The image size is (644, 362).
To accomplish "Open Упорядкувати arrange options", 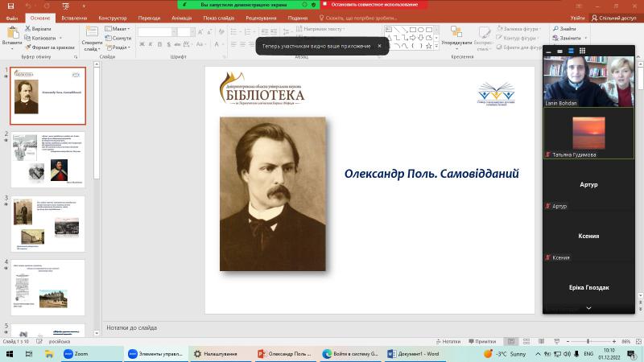I will 456,38.
